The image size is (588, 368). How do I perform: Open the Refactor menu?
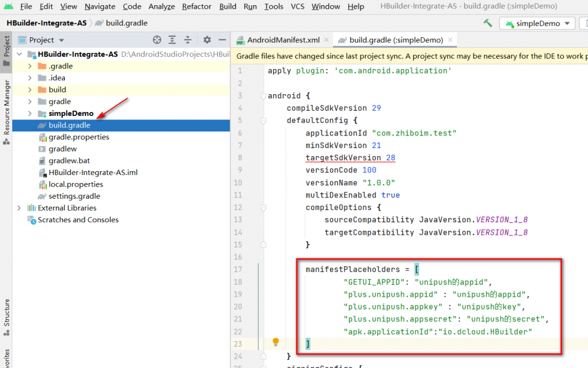[x=197, y=6]
